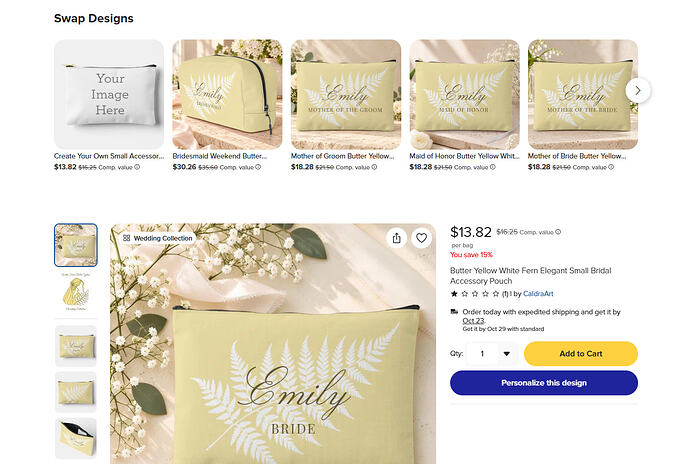Viewport: 690px width, 464px height.
Task: Click Personalize this design button
Action: click(544, 383)
